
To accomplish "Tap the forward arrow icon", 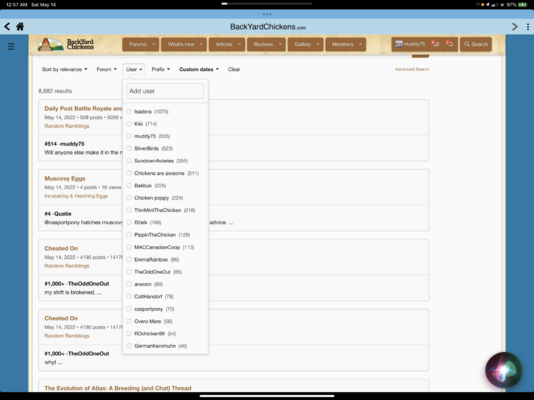I will point(515,27).
